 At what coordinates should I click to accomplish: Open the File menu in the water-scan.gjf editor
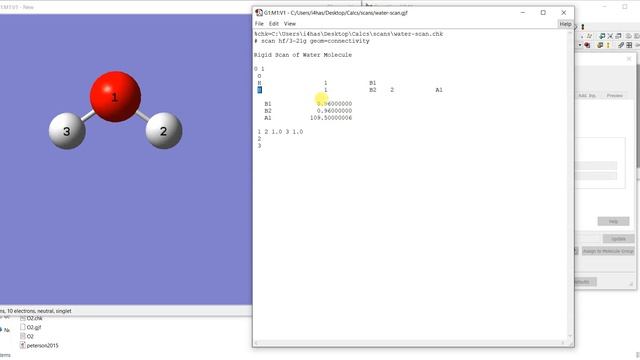259,24
